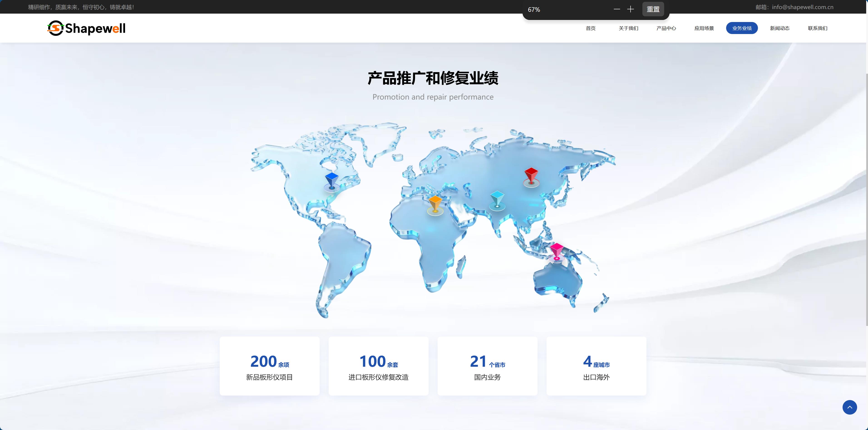Screen dimensions: 868x430
Task: Click the Promotion and repair performance subtitle
Action: (x=433, y=97)
